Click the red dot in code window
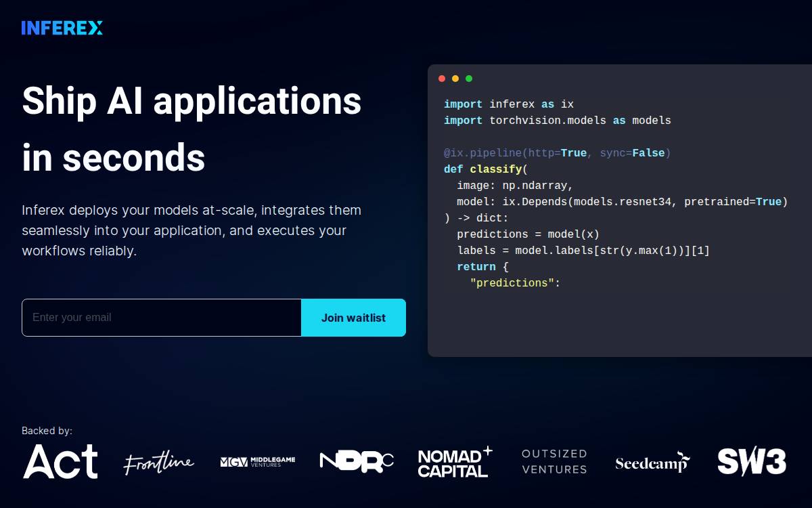 point(442,79)
